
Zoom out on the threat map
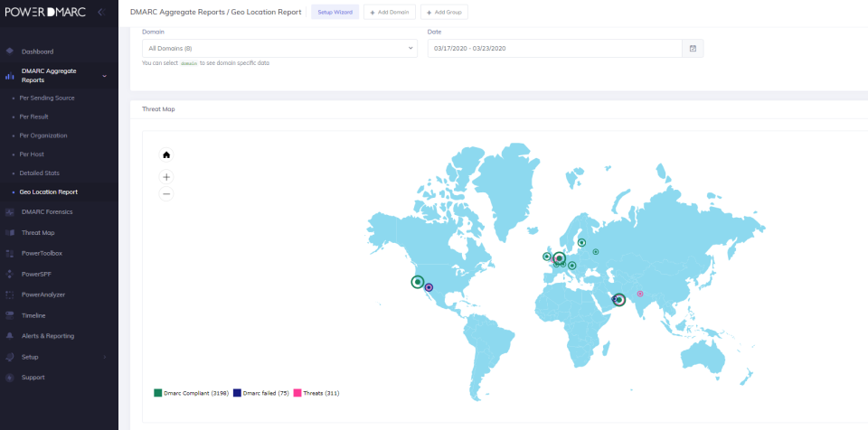[x=166, y=193]
